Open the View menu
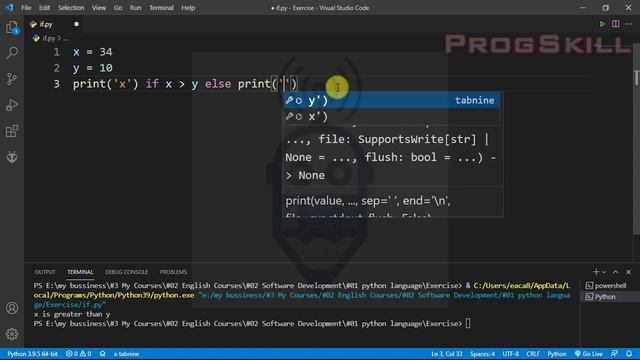The image size is (640, 360). pos(98,8)
